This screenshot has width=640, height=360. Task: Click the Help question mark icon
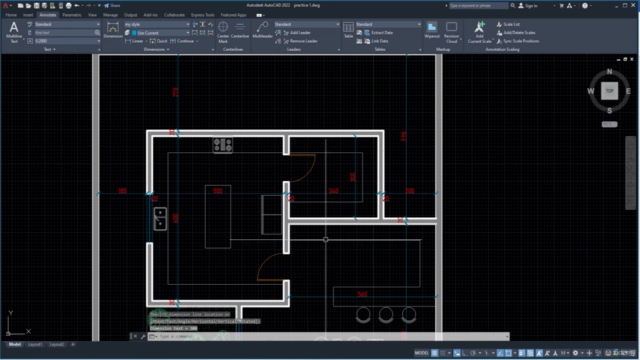point(585,6)
